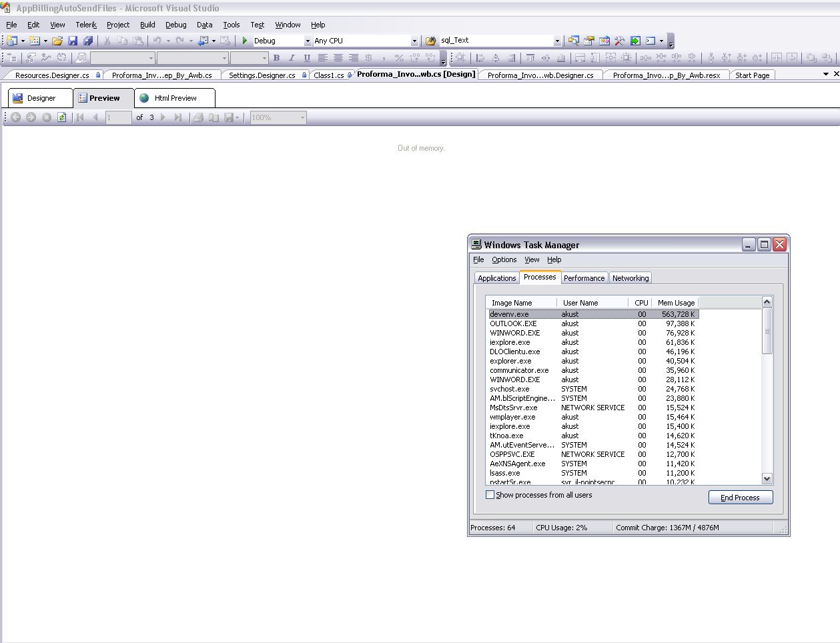
Task: Open Solution Explorer from toolbar icon
Action: pyautogui.click(x=574, y=41)
